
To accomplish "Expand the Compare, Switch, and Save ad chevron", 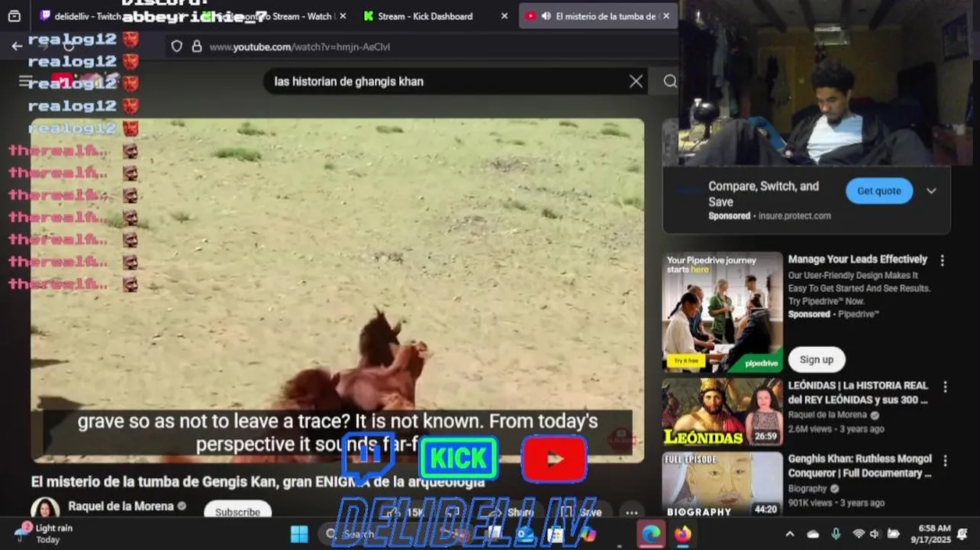I will tap(931, 191).
